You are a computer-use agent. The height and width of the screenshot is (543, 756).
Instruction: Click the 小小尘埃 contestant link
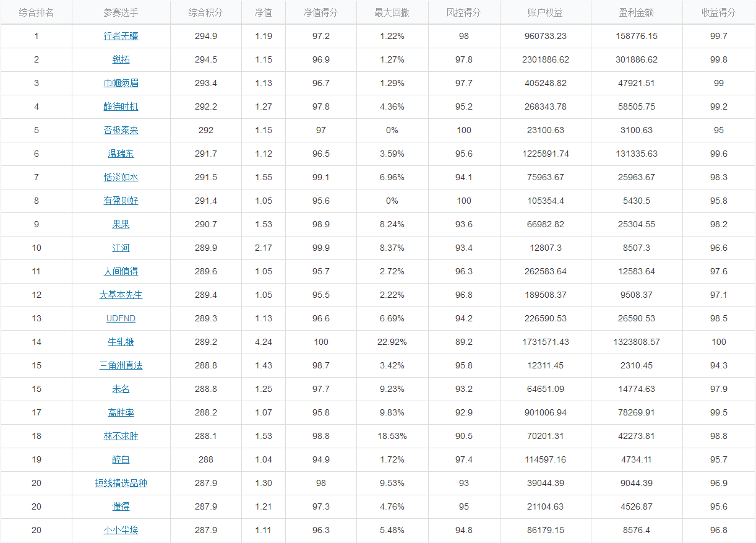[121, 530]
